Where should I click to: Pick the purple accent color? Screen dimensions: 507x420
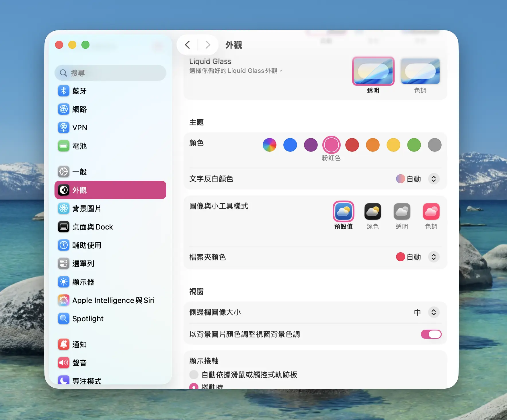click(311, 145)
